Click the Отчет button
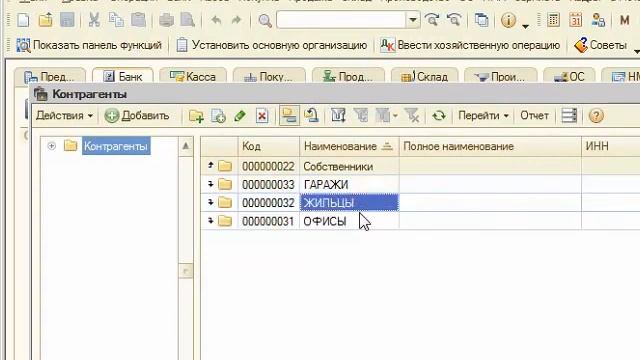The image size is (640, 360). coord(534,116)
